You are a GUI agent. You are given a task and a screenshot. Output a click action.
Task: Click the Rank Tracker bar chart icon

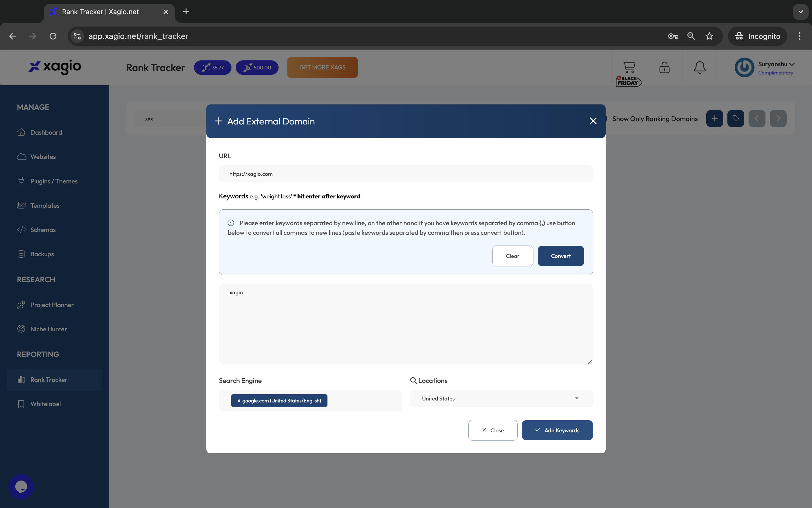tap(21, 379)
